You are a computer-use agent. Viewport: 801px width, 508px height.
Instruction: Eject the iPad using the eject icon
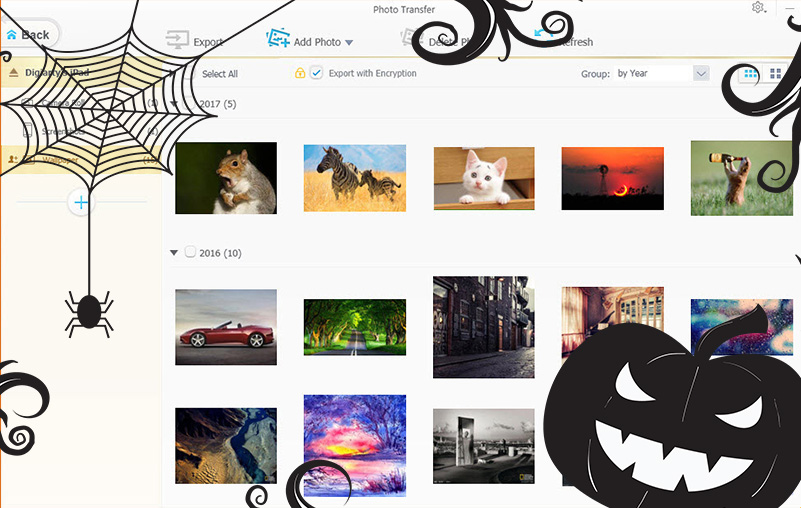pyautogui.click(x=13, y=73)
